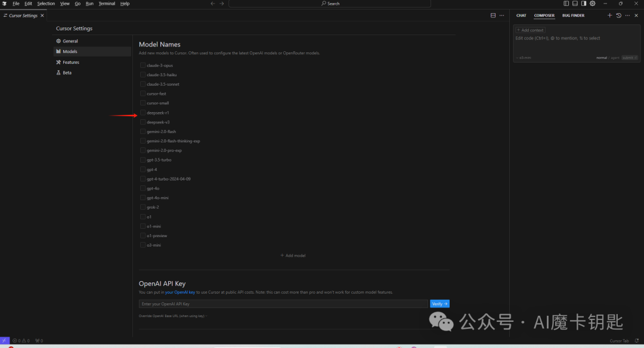Tick the gpt-4 checkbox
This screenshot has width=644, height=348.
[x=143, y=169]
